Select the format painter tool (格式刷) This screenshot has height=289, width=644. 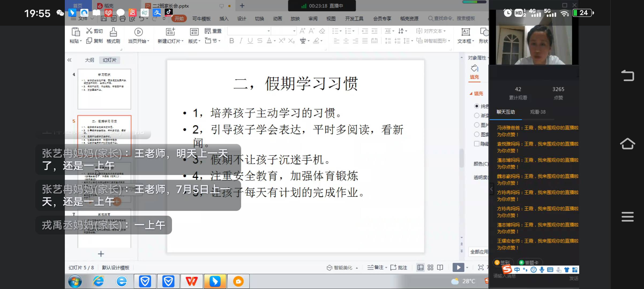click(113, 36)
